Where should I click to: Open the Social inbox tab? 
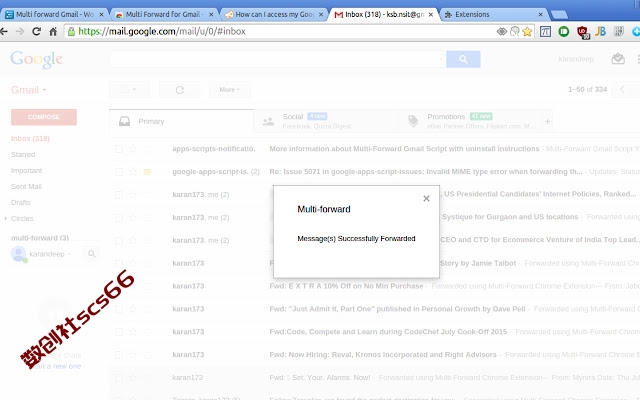327,121
